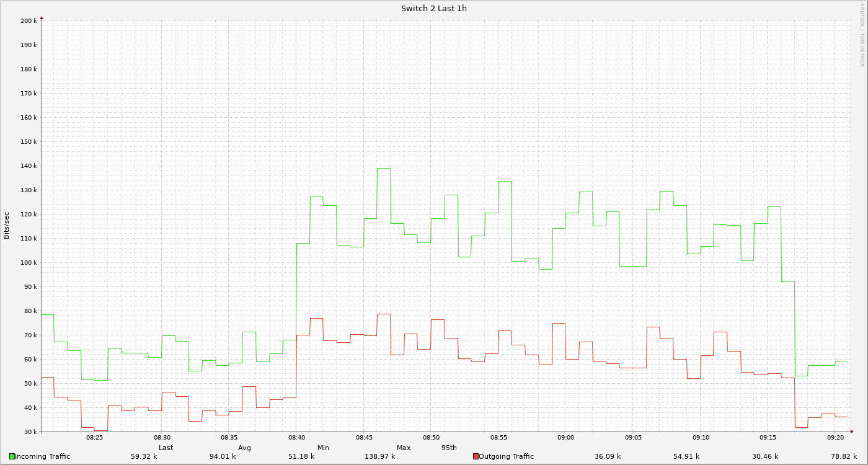Click the 200 k y-axis label
Screen dimensions: 868x465
pos(29,21)
